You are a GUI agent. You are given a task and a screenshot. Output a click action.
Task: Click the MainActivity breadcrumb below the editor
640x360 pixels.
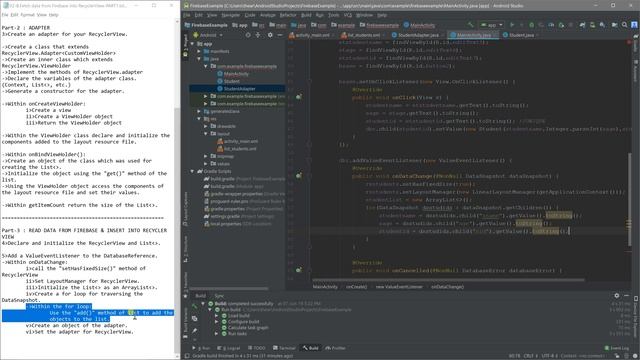[x=325, y=287]
